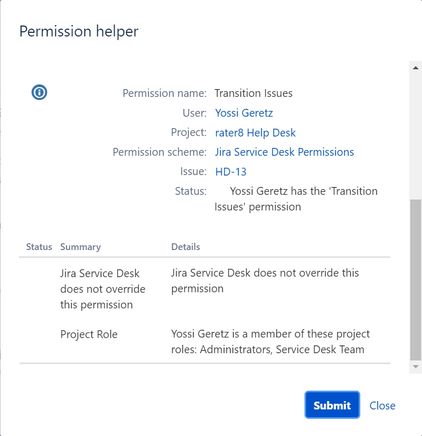Click the Details column header
The height and width of the screenshot is (436, 422).
click(185, 247)
